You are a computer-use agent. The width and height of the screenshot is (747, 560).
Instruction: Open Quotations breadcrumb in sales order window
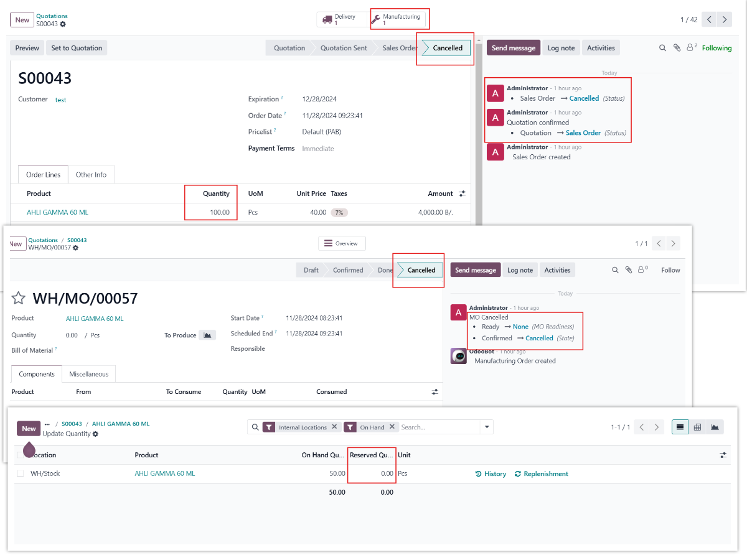click(52, 16)
